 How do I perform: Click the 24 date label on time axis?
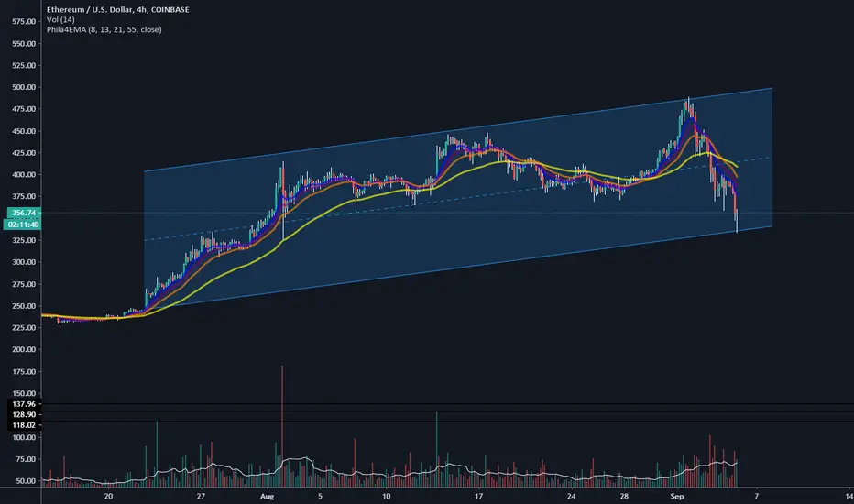571,497
